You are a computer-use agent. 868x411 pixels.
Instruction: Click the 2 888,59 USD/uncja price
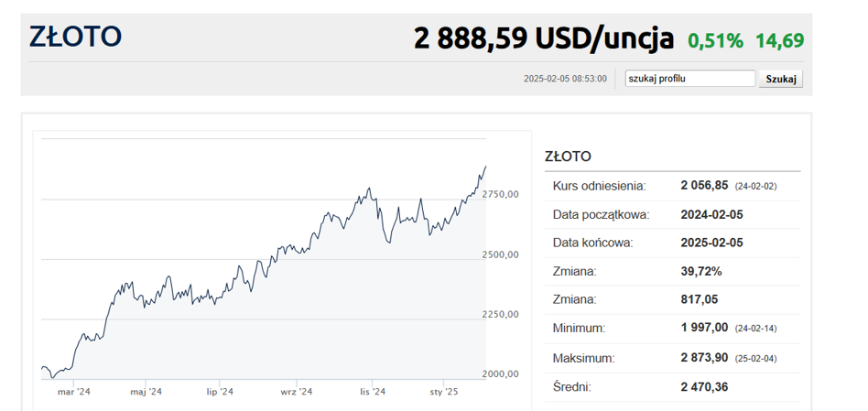pos(544,39)
